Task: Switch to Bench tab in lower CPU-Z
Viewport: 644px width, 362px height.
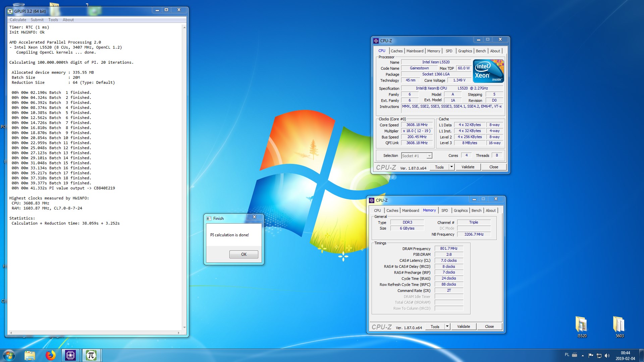Action: 476,210
